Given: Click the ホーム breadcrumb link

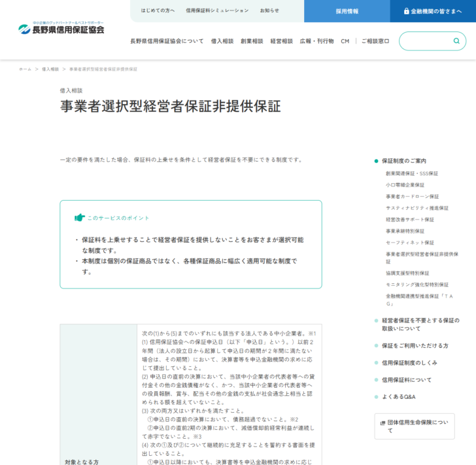Looking at the screenshot, I should (25, 69).
